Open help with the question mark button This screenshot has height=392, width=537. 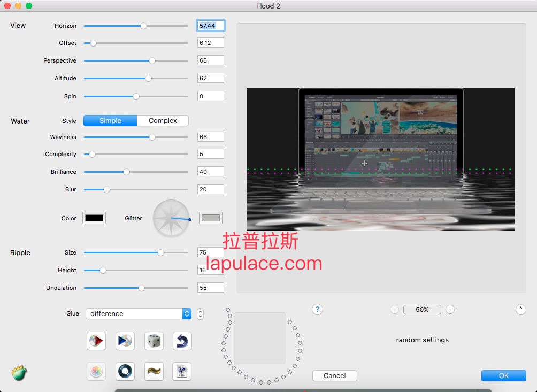point(317,309)
